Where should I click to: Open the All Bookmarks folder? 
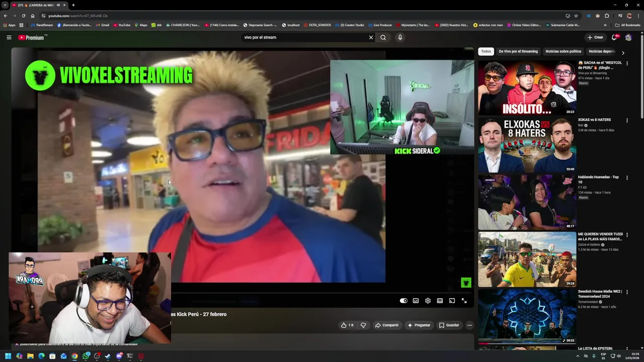point(627,25)
